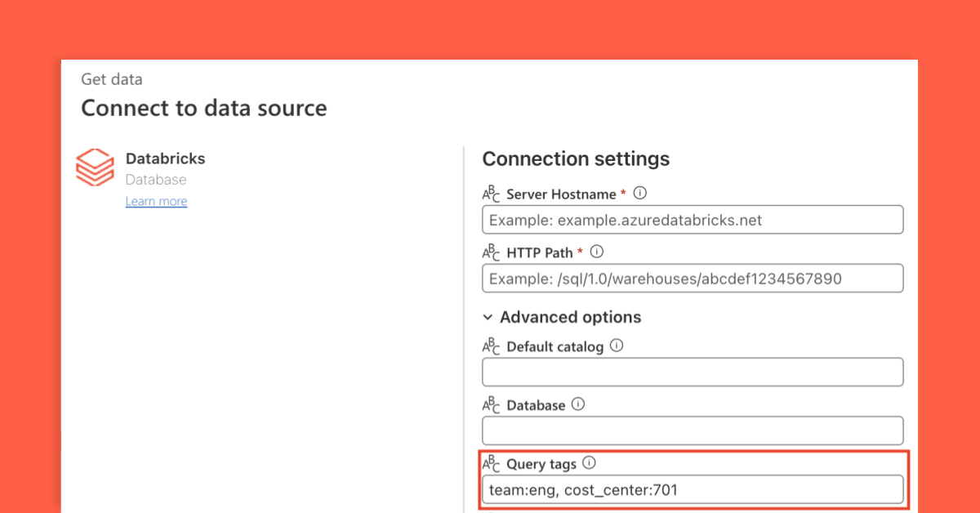Click the Query tags info icon
The image size is (980, 513).
point(590,463)
